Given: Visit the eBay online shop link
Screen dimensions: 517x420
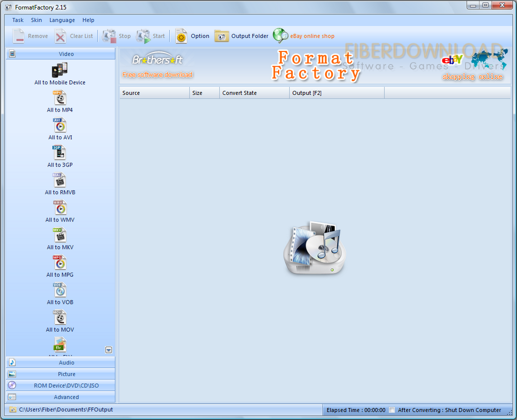Looking at the screenshot, I should [303, 36].
